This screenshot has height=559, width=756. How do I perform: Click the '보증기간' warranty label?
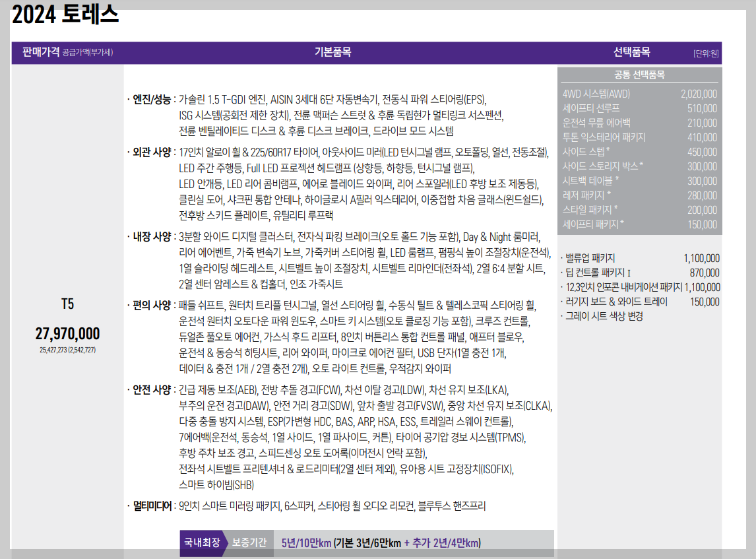point(249,542)
